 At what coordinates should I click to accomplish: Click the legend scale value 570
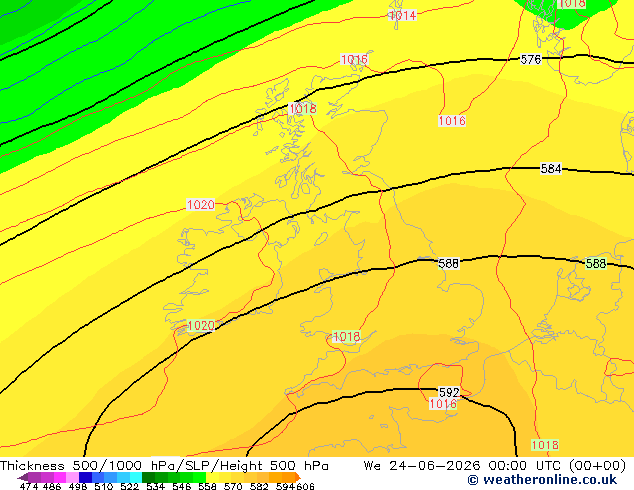(x=233, y=486)
